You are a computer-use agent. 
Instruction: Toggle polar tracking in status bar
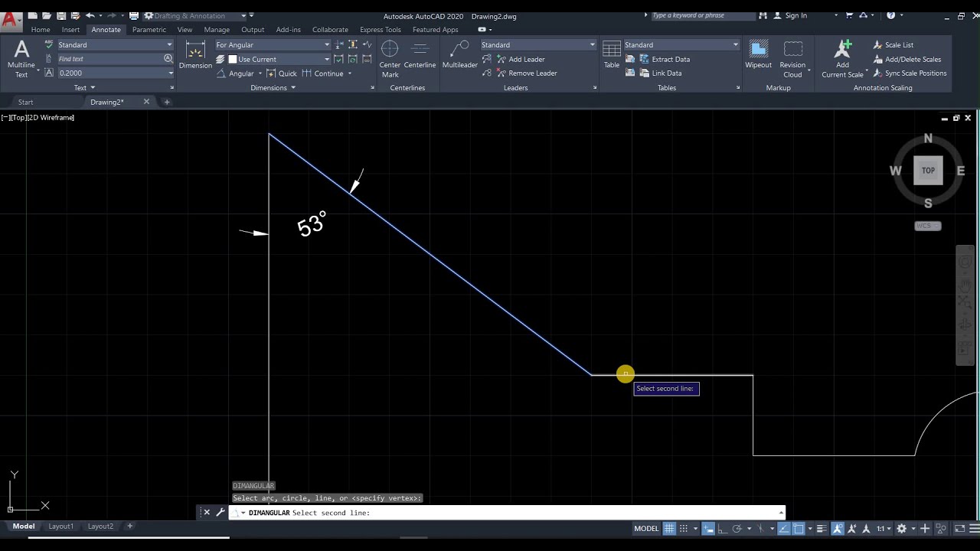coord(737,528)
